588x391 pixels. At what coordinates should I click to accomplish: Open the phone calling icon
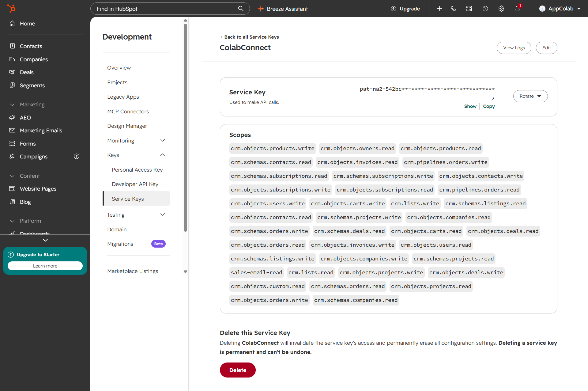tap(454, 9)
